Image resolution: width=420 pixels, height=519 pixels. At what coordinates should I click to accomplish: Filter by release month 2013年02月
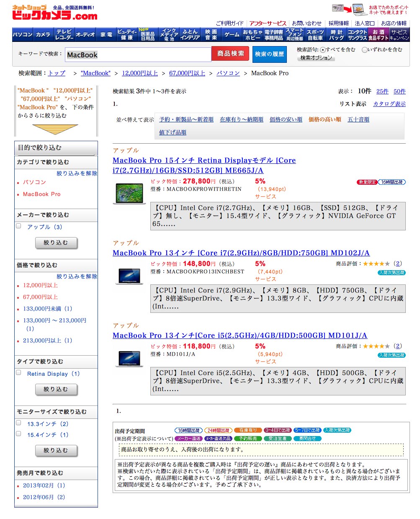tap(44, 485)
